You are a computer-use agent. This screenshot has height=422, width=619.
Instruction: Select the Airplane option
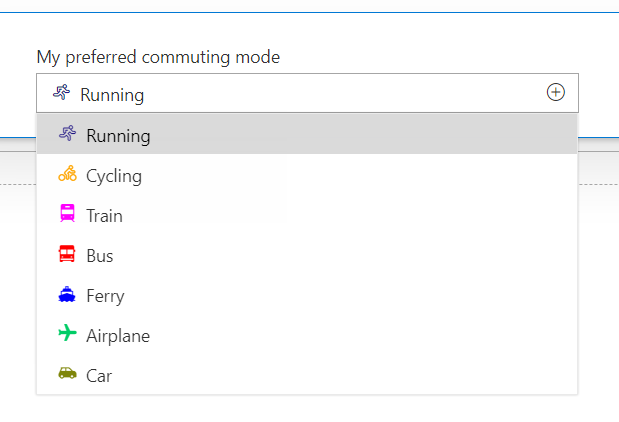coord(118,336)
